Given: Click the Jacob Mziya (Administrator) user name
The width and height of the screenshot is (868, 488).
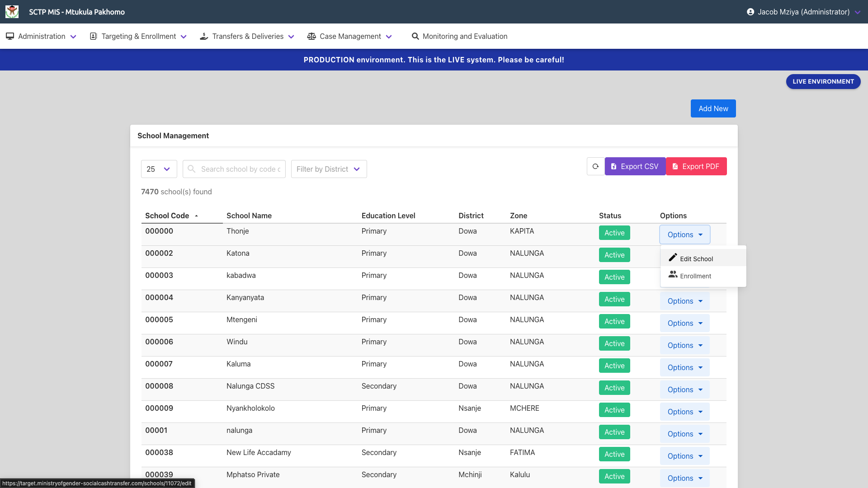Looking at the screenshot, I should [x=803, y=12].
